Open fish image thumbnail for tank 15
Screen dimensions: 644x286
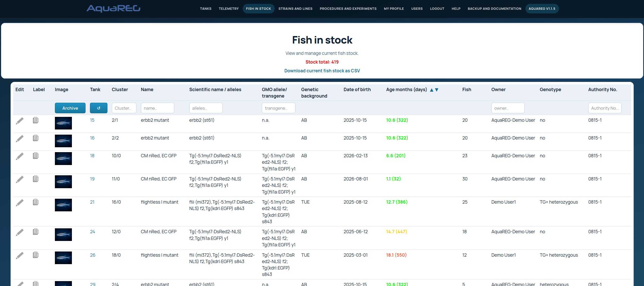point(63,123)
